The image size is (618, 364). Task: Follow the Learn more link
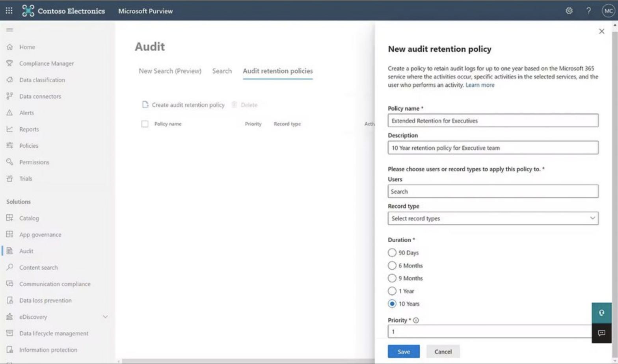point(480,85)
